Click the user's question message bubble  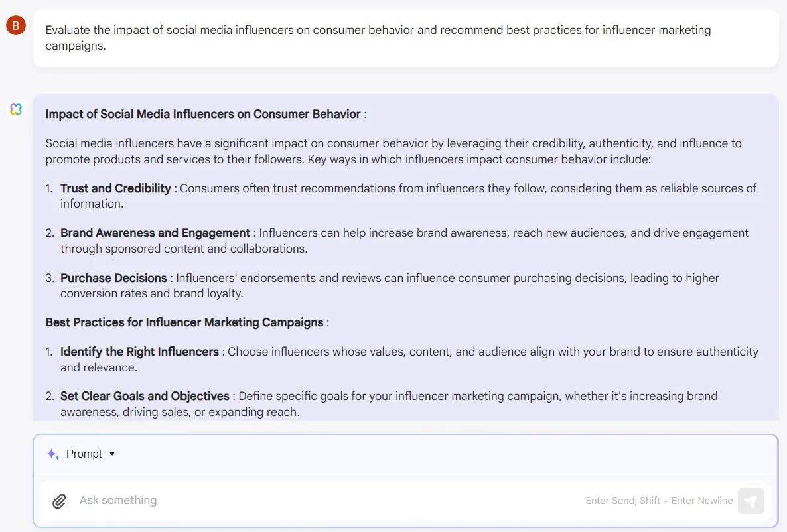(405, 38)
